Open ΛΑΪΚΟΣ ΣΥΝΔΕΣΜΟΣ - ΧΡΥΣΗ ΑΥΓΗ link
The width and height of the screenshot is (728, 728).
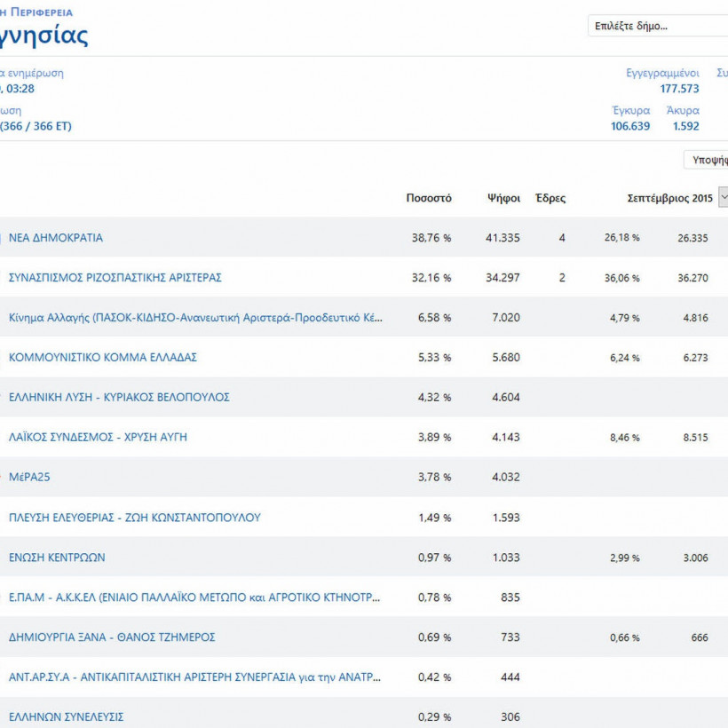(98, 438)
